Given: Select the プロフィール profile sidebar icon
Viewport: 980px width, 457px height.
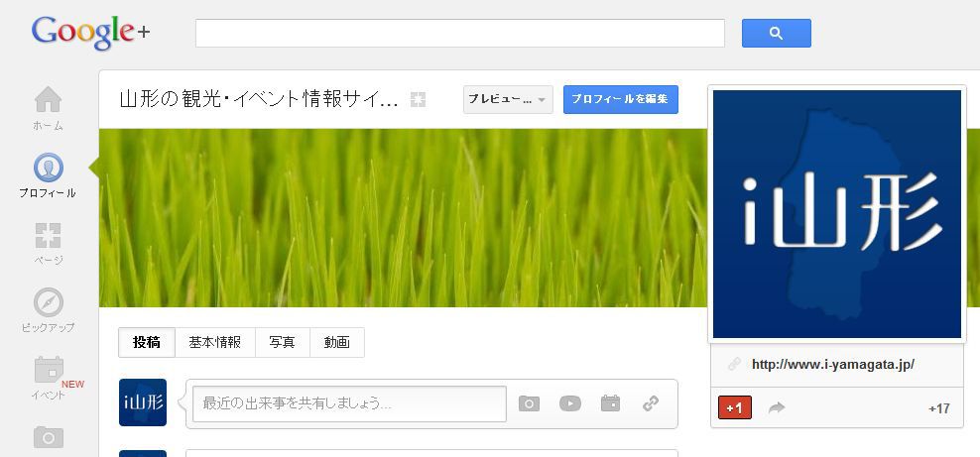Looking at the screenshot, I should click(49, 168).
